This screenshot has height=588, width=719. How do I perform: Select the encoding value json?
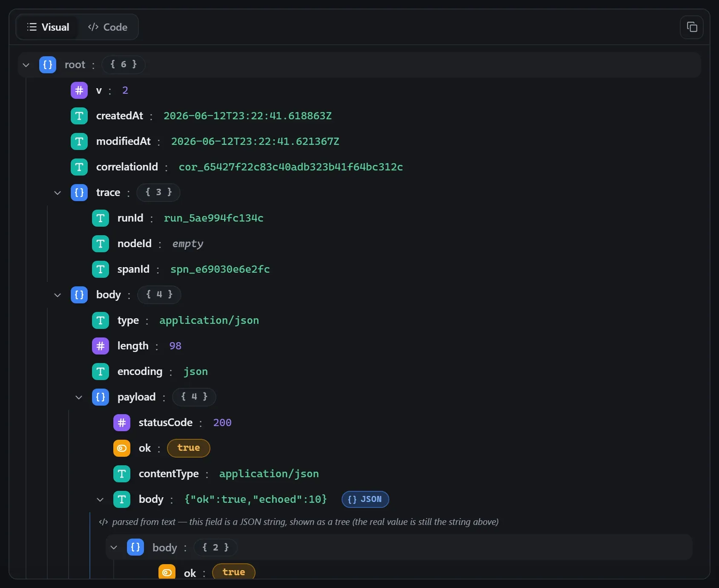[196, 372]
